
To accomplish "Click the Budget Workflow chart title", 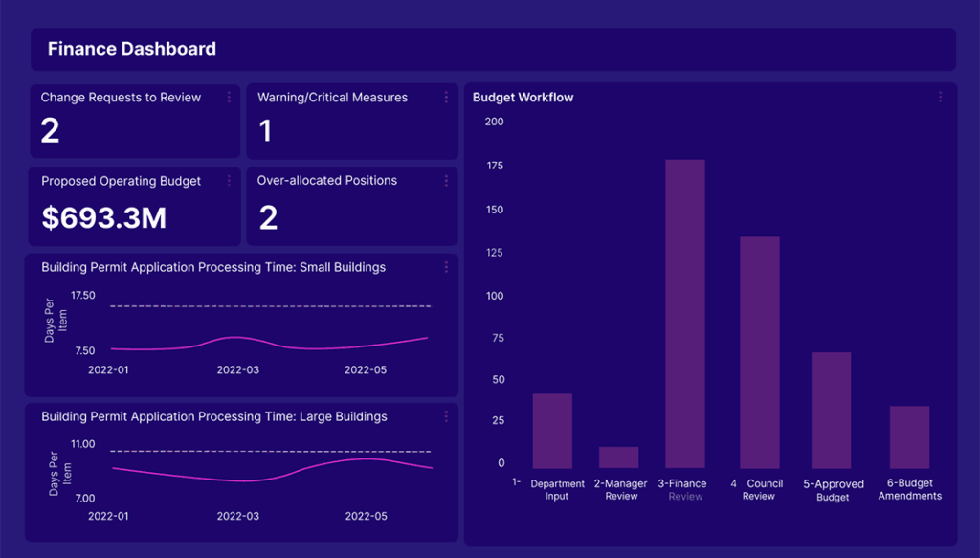I will click(522, 97).
